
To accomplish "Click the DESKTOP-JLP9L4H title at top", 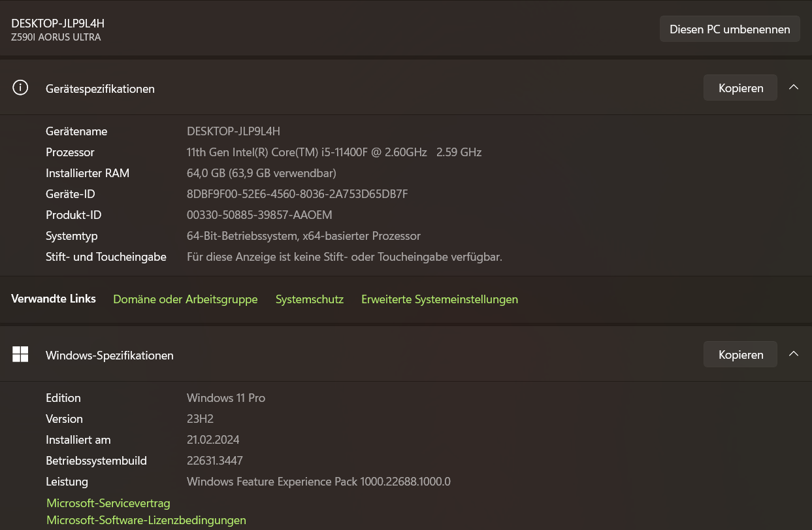I will pyautogui.click(x=58, y=24).
